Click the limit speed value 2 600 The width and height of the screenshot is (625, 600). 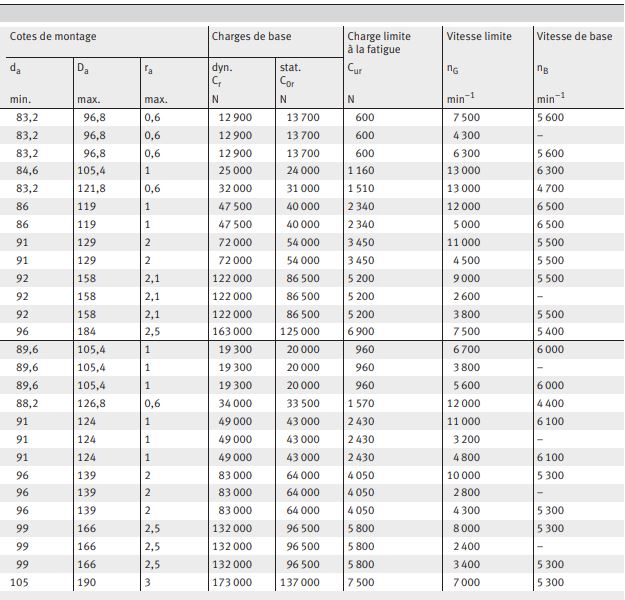[x=466, y=297]
